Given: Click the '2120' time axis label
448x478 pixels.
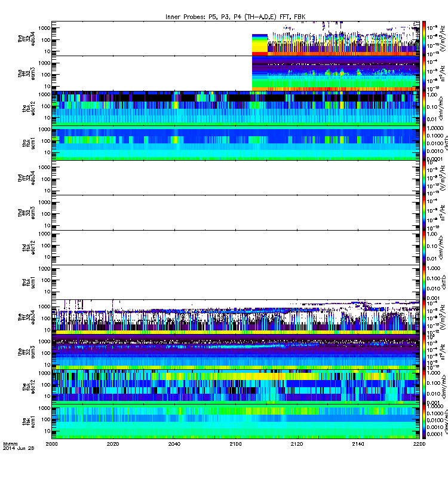Looking at the screenshot, I should (297, 444).
